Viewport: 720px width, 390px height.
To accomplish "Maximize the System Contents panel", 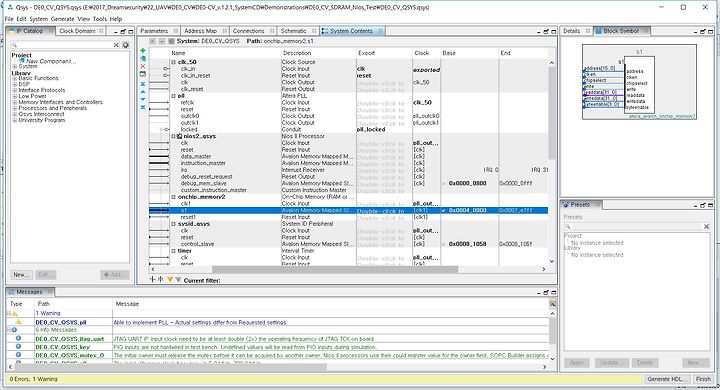I will tap(554, 31).
